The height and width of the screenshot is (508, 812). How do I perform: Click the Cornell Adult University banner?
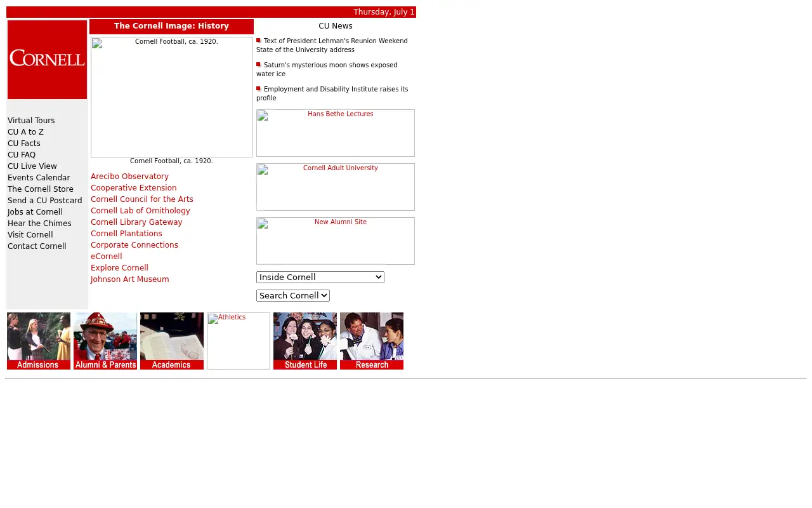click(x=336, y=187)
